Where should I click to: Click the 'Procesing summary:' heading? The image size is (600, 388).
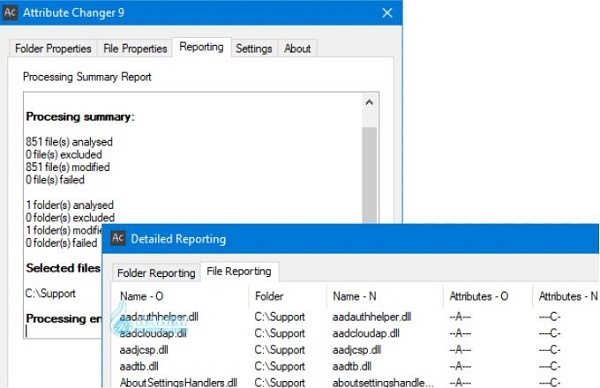click(x=80, y=117)
